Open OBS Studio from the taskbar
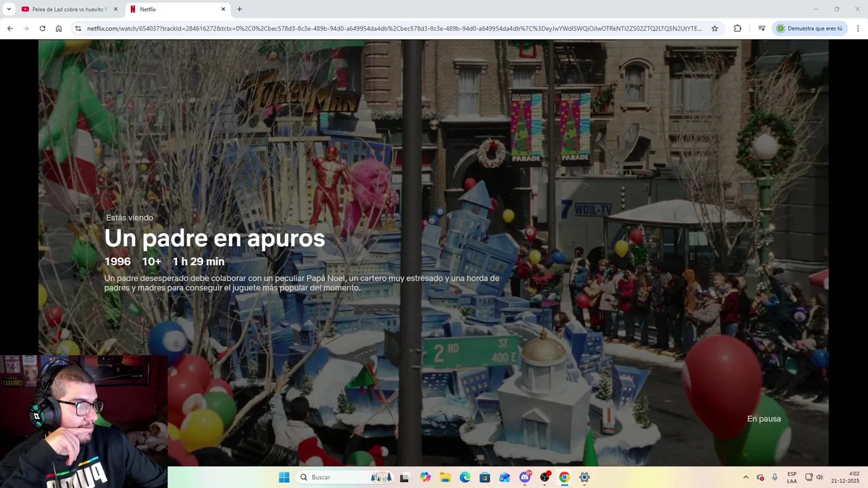 [545, 477]
